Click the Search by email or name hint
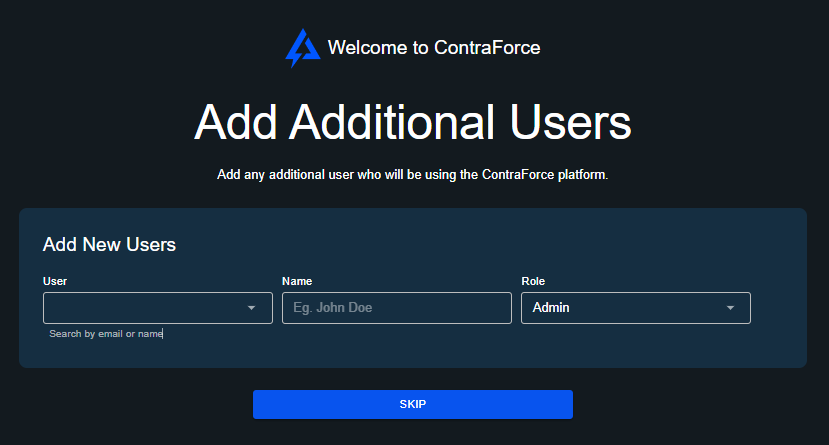 coord(106,334)
